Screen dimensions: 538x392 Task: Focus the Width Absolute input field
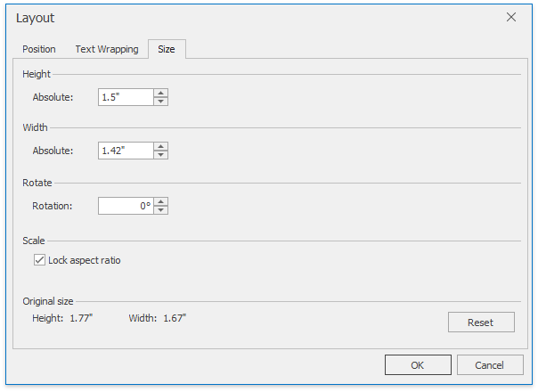(x=126, y=151)
